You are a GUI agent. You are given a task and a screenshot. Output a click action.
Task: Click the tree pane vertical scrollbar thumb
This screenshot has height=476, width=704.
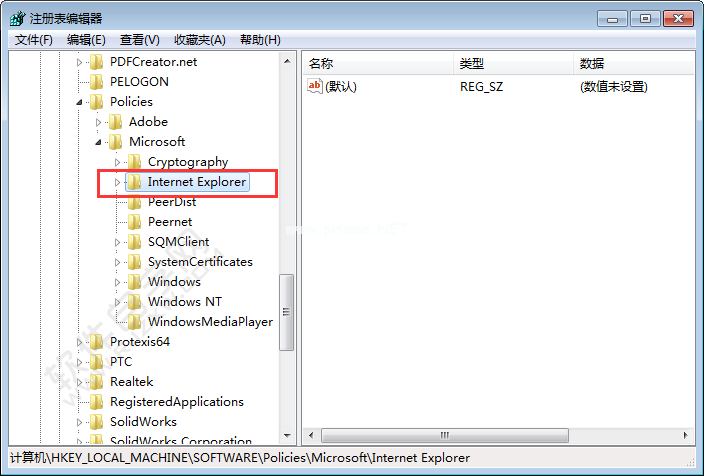click(286, 312)
